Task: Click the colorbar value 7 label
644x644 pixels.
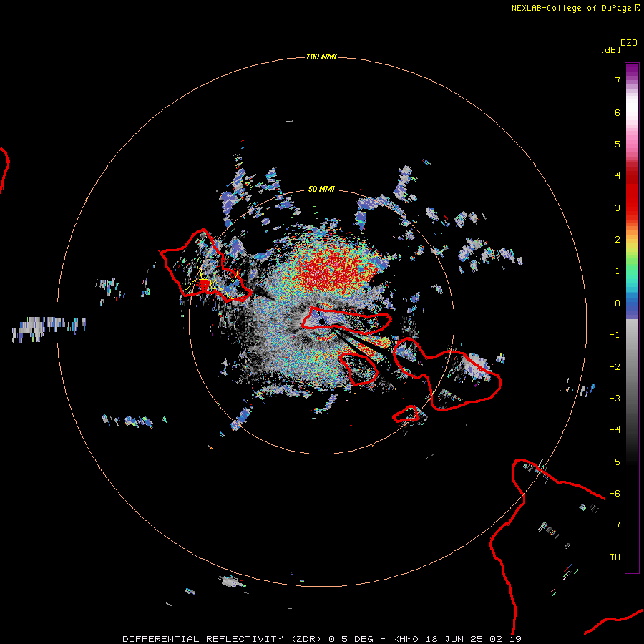Action: 618,80
